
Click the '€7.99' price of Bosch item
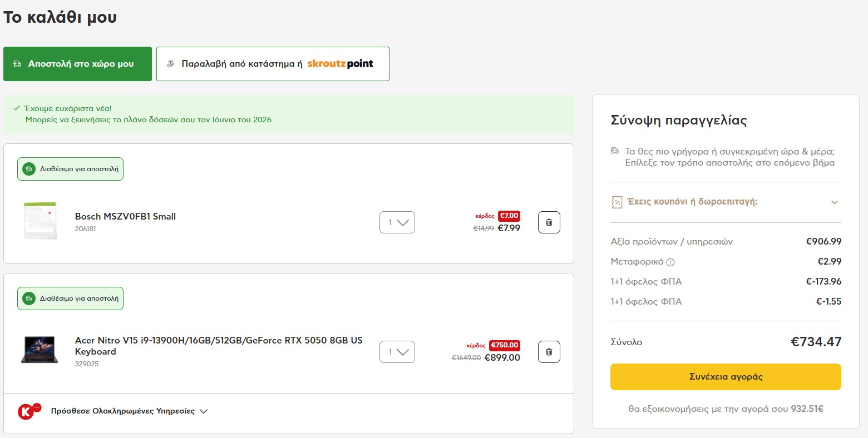pyautogui.click(x=509, y=228)
